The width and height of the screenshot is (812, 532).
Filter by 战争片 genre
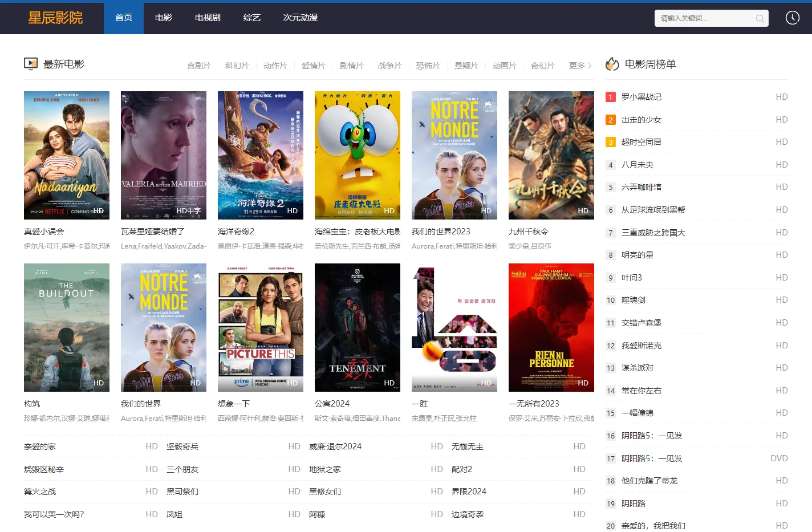coord(390,66)
